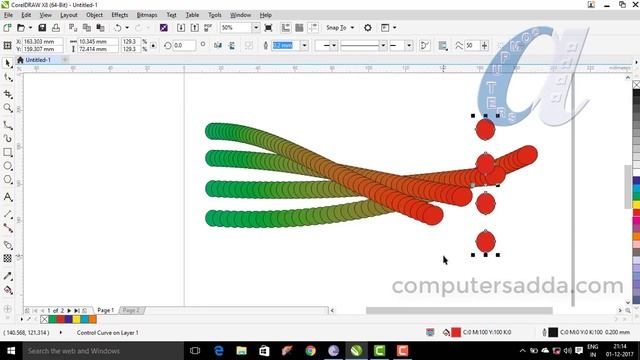This screenshot has width=640, height=360.
Task: Click the Save icon
Action: [42, 28]
